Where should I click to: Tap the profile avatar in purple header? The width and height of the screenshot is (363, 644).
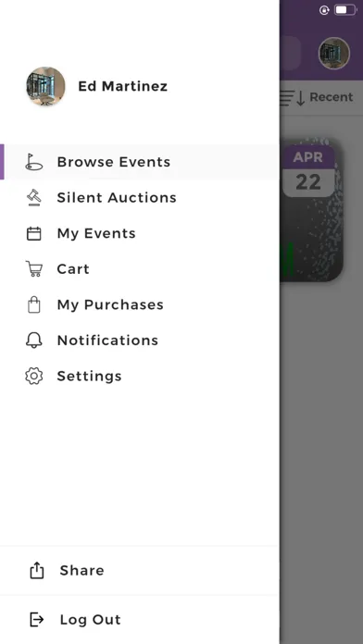click(x=333, y=54)
